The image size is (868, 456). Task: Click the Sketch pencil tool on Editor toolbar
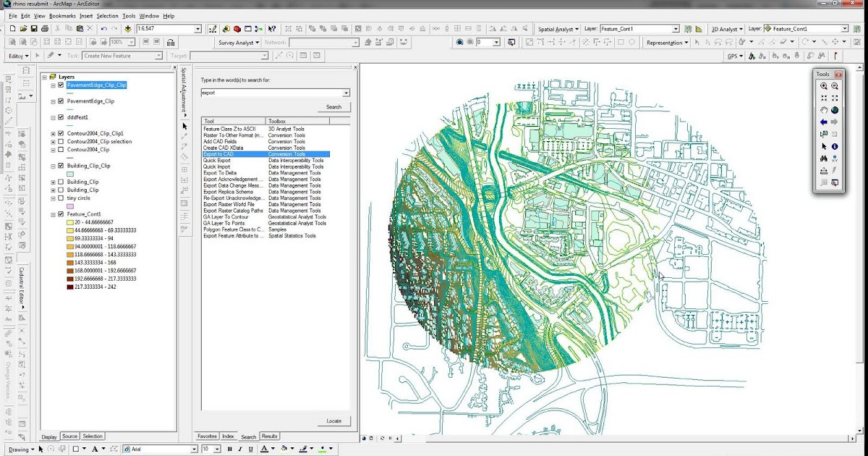pos(51,56)
